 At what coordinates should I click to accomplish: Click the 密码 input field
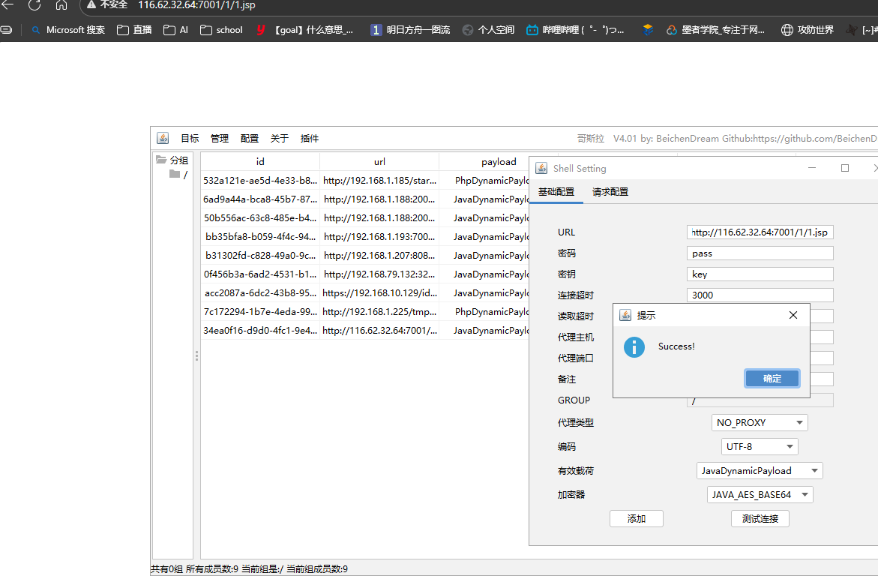(760, 253)
